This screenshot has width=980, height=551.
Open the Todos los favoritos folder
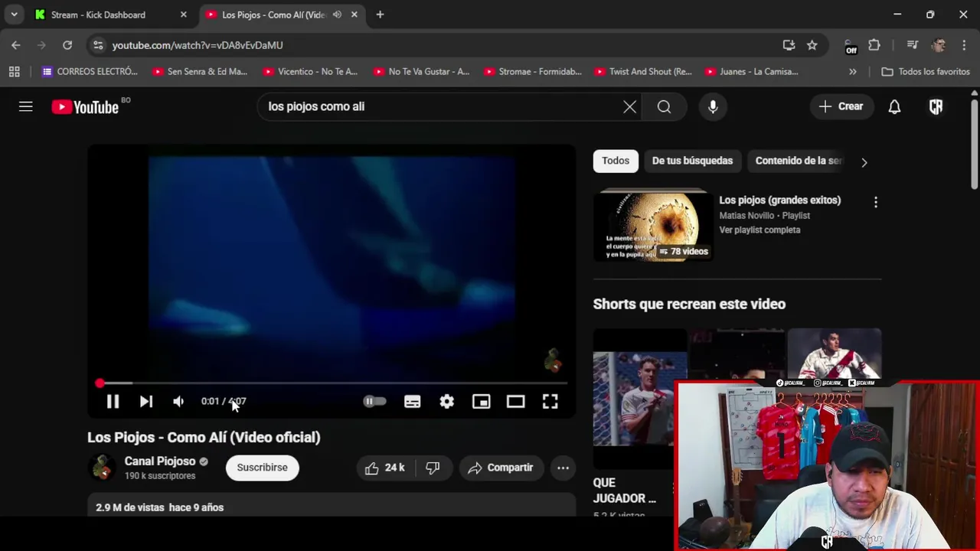(x=926, y=72)
